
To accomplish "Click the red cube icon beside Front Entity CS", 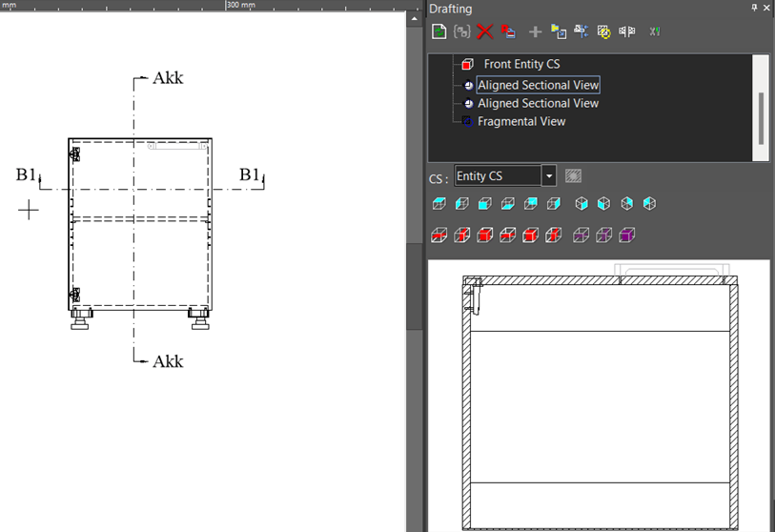I will coord(467,64).
